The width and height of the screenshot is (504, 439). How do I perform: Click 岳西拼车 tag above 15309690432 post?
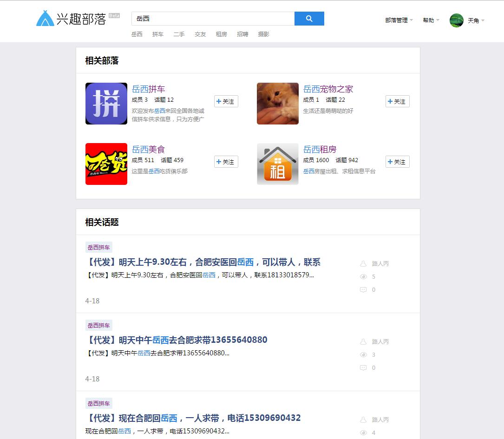(x=98, y=404)
